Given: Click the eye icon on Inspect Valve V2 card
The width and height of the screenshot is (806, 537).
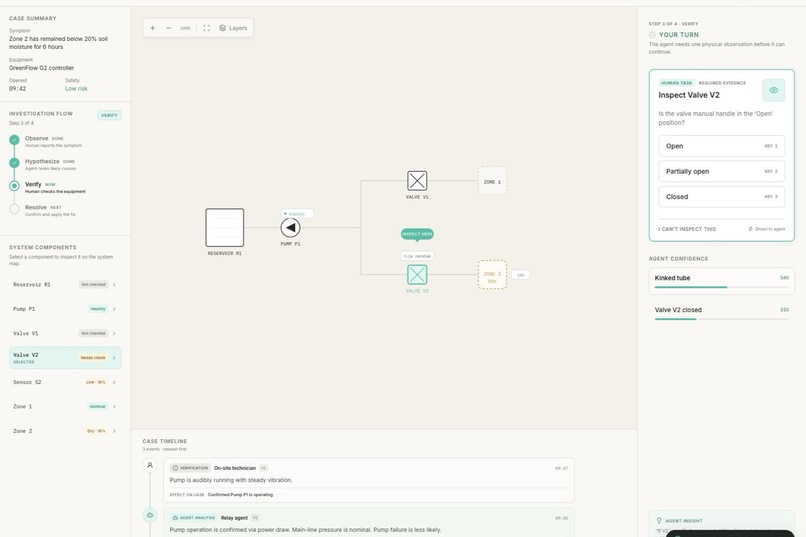Looking at the screenshot, I should [774, 90].
